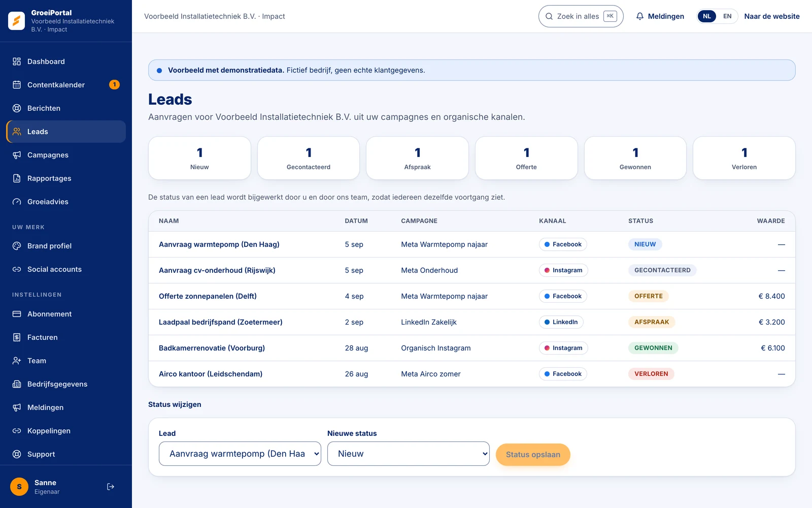Click the Offerte leads count card

[x=526, y=158]
